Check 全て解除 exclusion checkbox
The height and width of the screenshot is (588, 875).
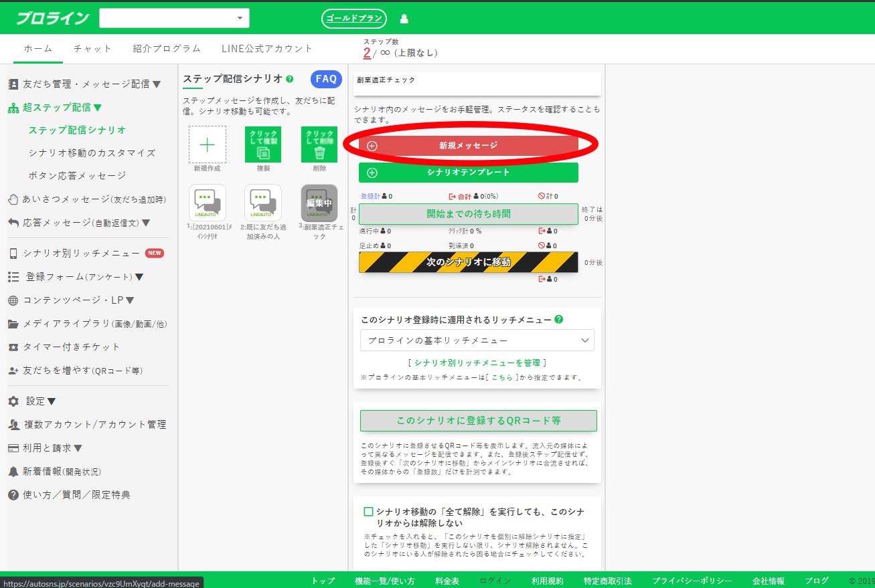coord(368,512)
